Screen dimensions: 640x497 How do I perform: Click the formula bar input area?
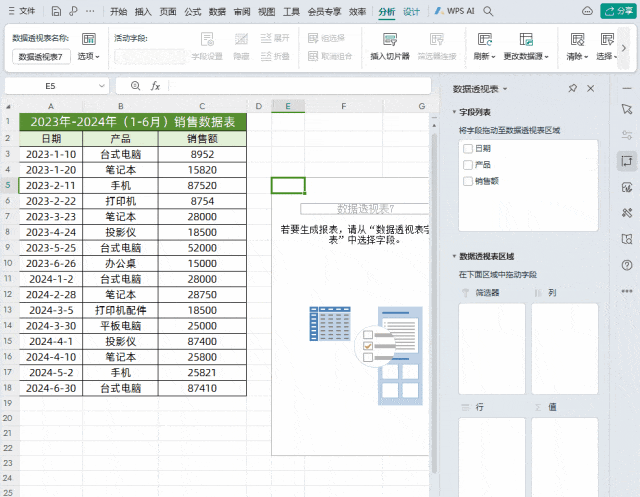pos(300,86)
